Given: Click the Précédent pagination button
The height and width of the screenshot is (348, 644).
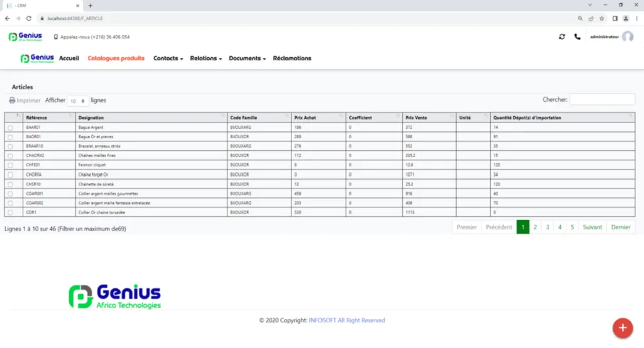Looking at the screenshot, I should point(499,227).
